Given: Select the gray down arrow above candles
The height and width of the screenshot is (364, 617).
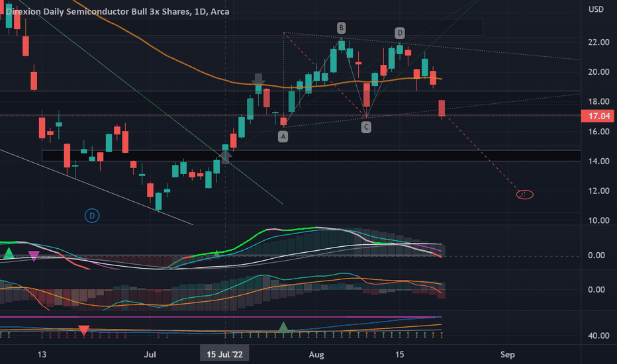Looking at the screenshot, I should pyautogui.click(x=258, y=79).
